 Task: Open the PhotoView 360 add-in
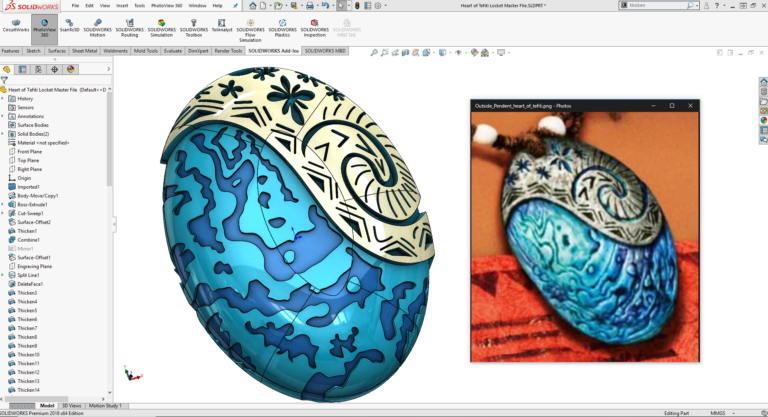point(44,26)
